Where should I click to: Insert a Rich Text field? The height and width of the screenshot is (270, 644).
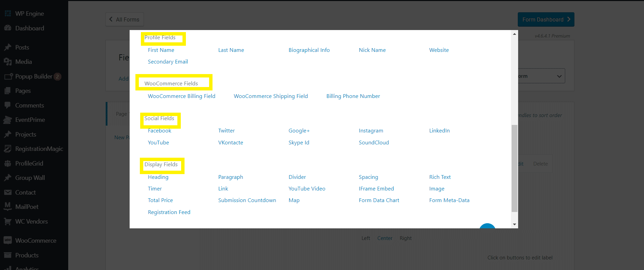coord(440,177)
